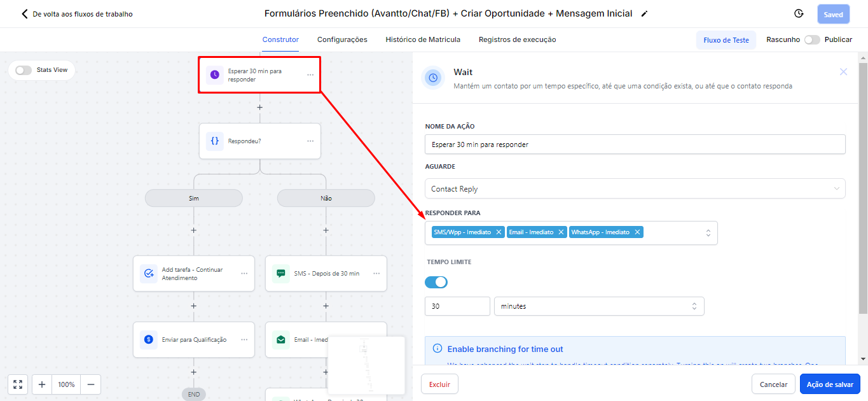The width and height of the screenshot is (868, 401).
Task: Open the Registros de execução tab
Action: (x=517, y=39)
